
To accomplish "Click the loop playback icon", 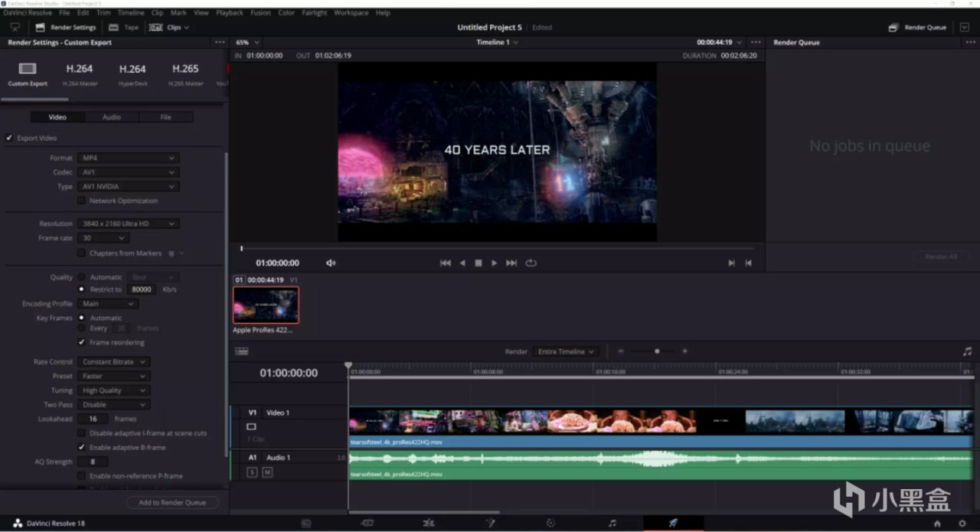I will pos(531,263).
